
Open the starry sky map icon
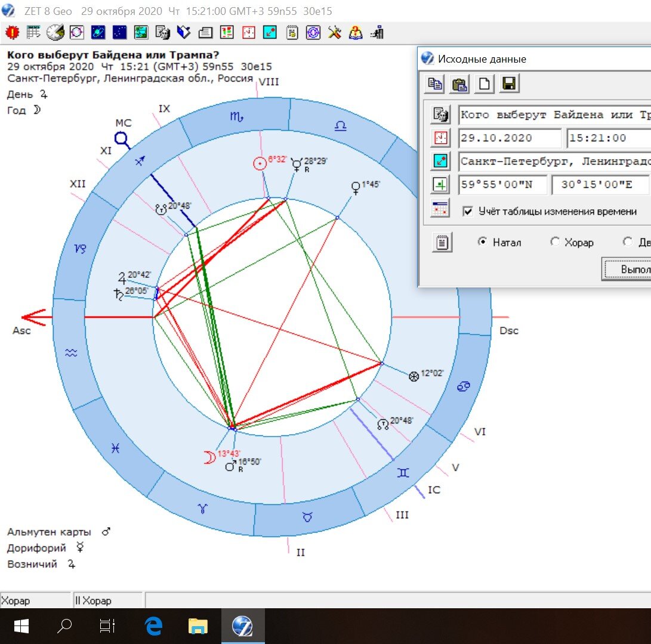pos(119,32)
